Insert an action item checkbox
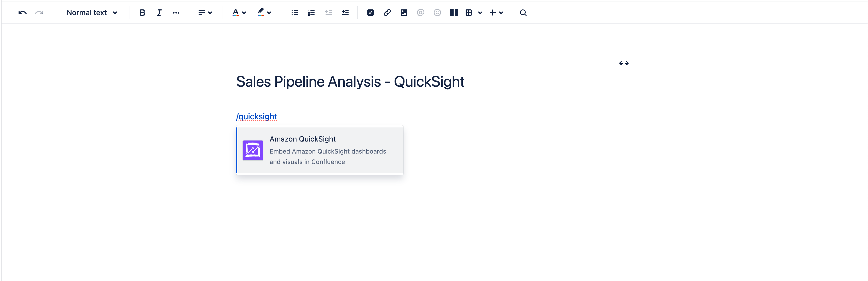 point(370,13)
